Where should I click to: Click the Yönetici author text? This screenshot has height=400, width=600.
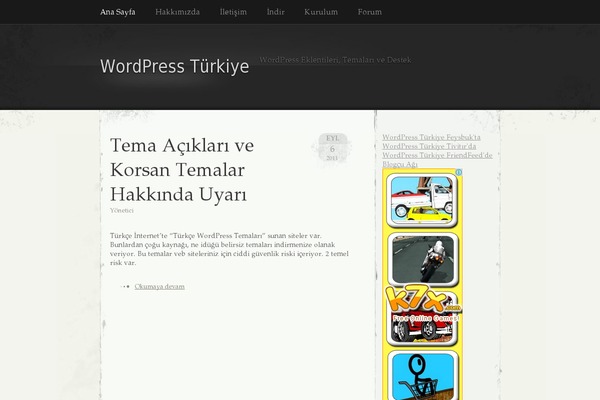tap(122, 211)
